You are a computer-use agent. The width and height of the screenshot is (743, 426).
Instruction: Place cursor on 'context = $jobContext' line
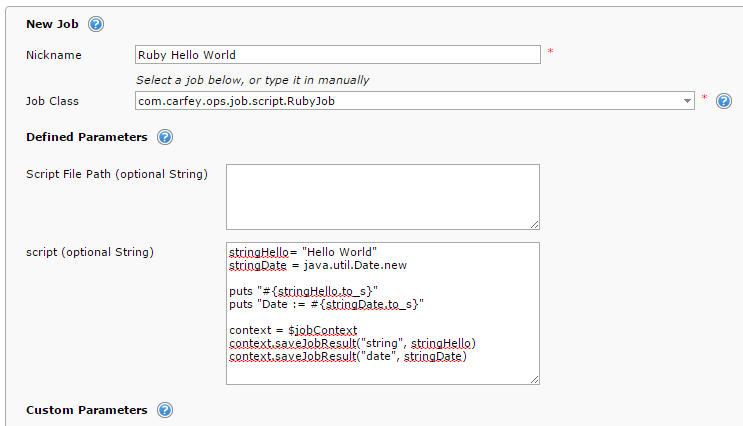293,330
